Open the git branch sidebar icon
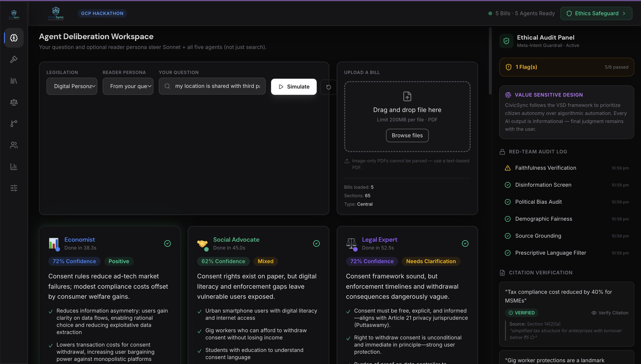 14,123
